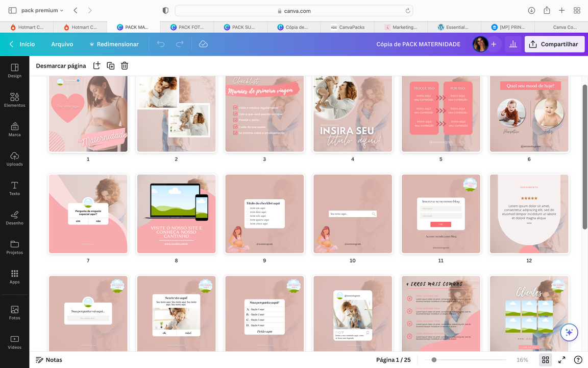Open the Notas notes panel

tap(49, 360)
